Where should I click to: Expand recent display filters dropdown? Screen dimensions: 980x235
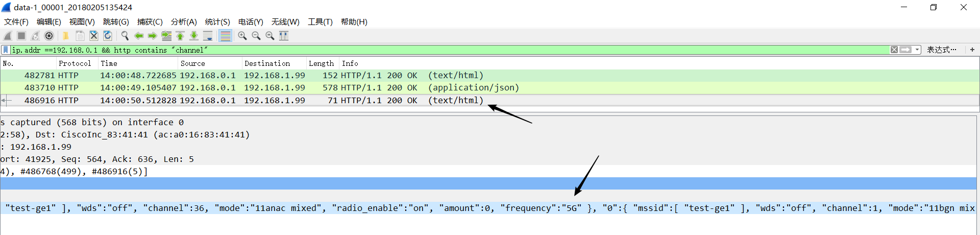(917, 50)
